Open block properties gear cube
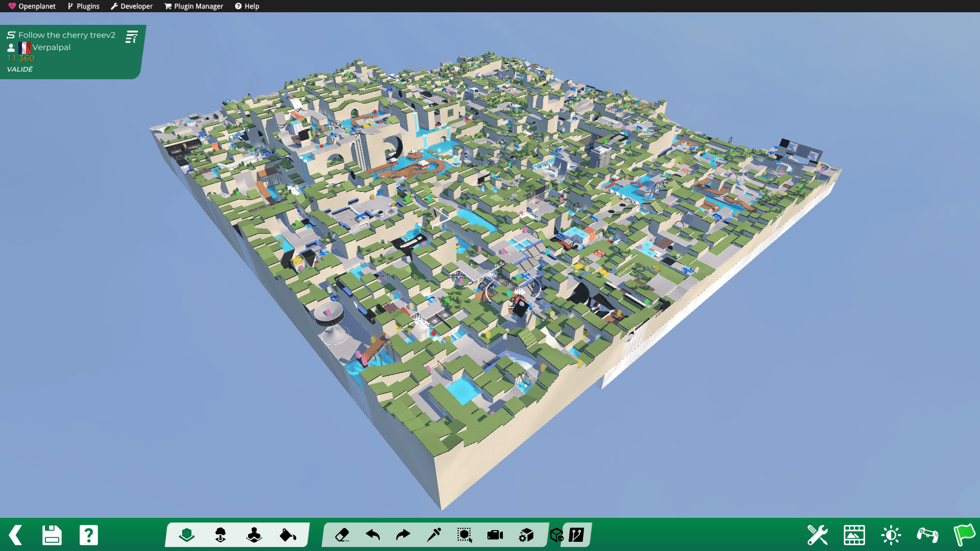This screenshot has height=551, width=980. click(x=526, y=535)
